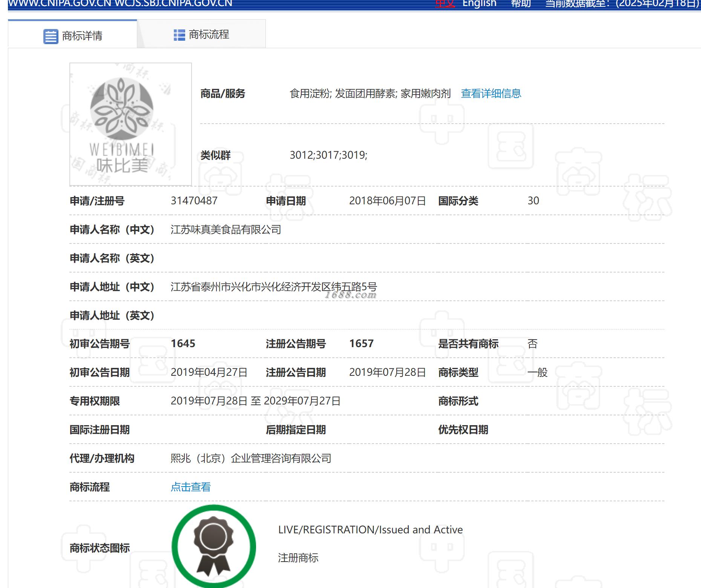Open the 商标详情 tab
The image size is (701, 588).
coord(72,34)
